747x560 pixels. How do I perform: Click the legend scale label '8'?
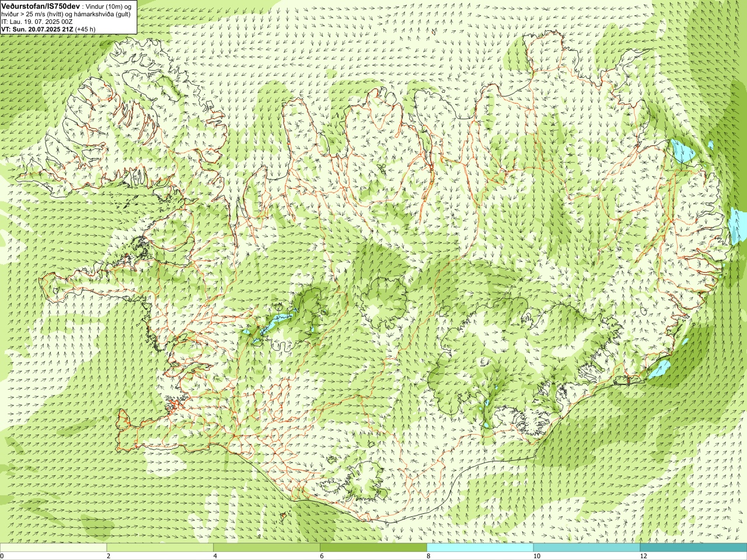429,556
